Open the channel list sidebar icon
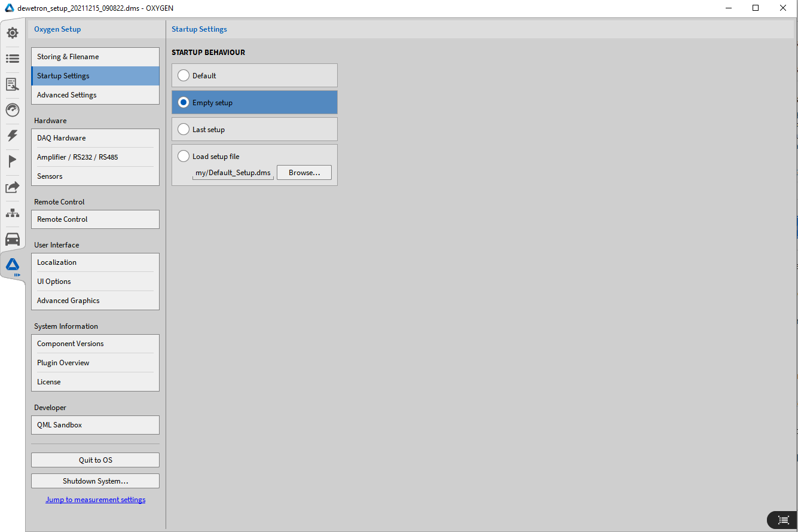This screenshot has height=532, width=798. coord(13,59)
